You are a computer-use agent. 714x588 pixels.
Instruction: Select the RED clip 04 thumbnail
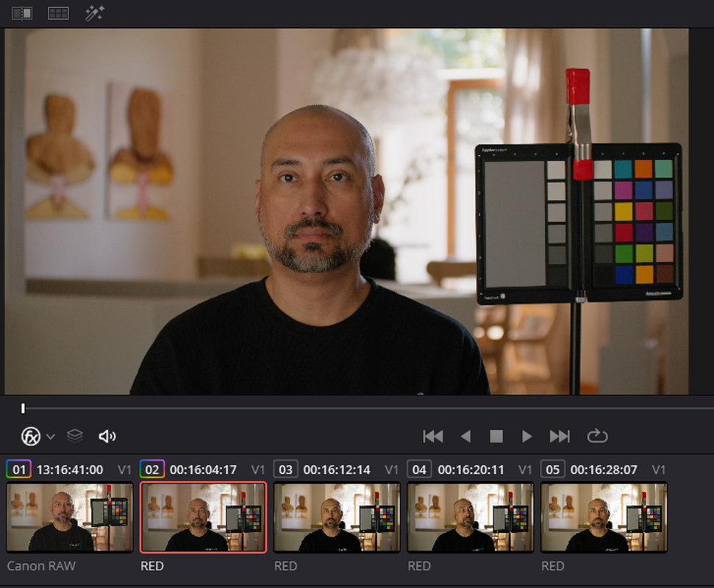[470, 517]
